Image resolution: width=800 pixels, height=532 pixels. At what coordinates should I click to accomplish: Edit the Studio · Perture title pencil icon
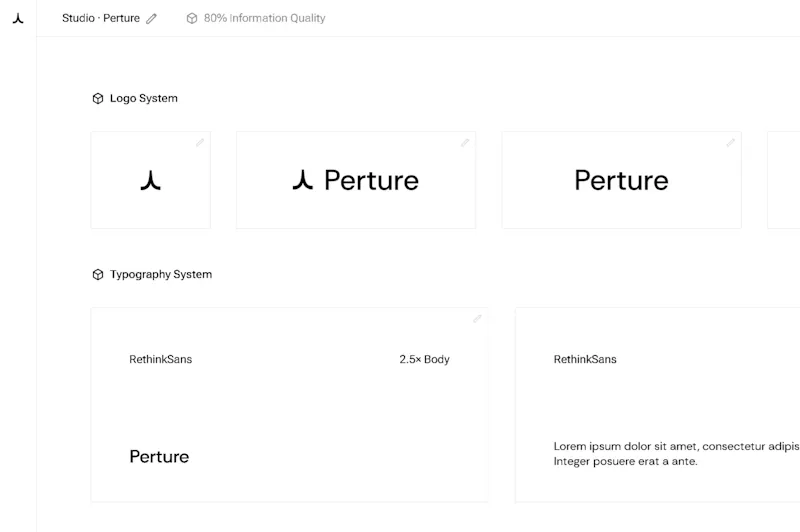click(152, 19)
